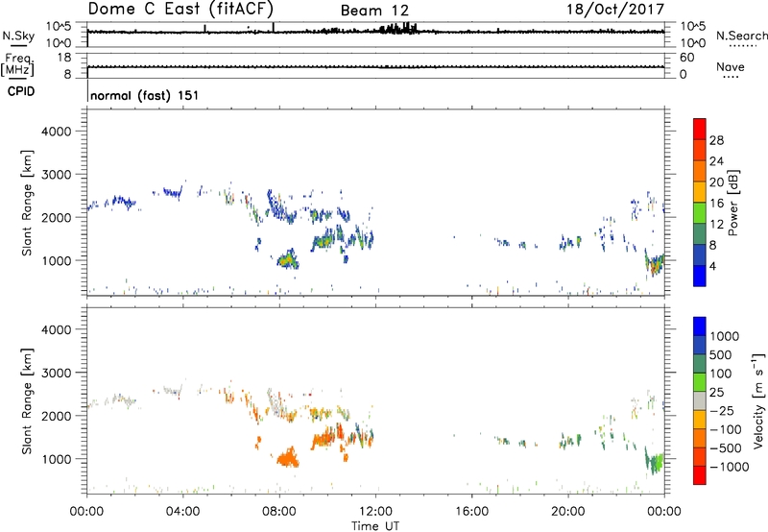This screenshot has height=532, width=768.
Task: Click the gray segment of the Velocity colorbar
Action: [700, 400]
